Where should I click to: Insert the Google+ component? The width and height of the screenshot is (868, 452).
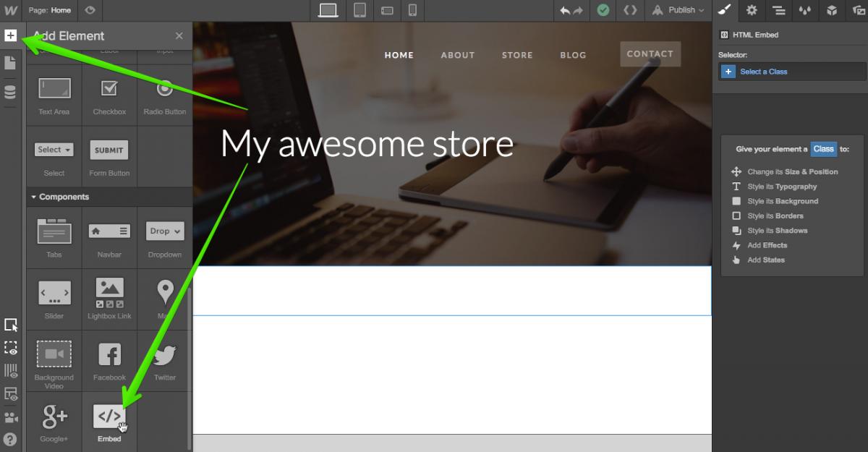[54, 417]
